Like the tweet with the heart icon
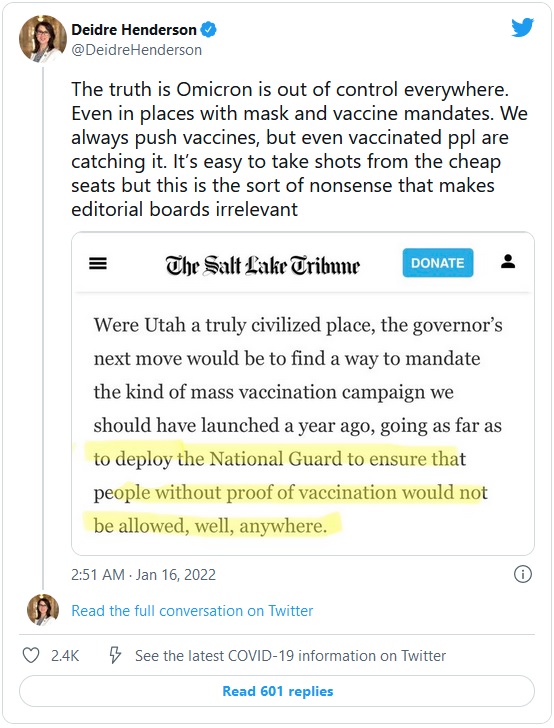This screenshot has height=728, width=554. (31, 656)
